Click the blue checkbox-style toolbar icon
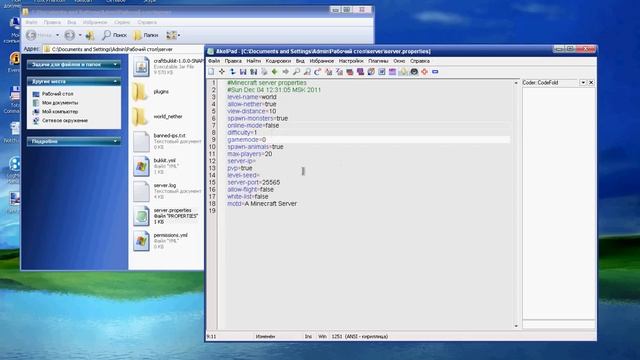 point(382,71)
